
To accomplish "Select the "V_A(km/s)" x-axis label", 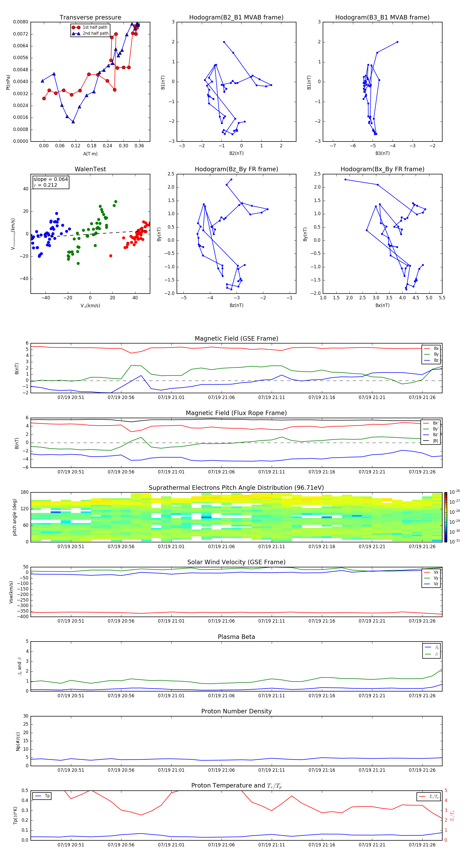I will point(90,306).
